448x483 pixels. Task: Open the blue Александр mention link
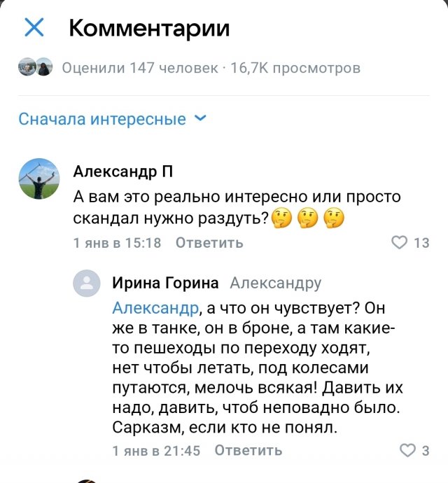155,308
